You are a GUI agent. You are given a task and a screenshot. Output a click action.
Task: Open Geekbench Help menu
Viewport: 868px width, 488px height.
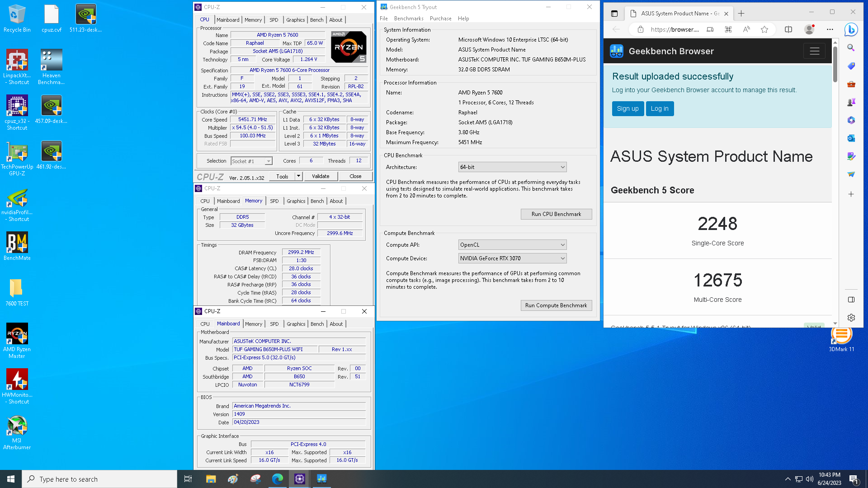coord(463,19)
